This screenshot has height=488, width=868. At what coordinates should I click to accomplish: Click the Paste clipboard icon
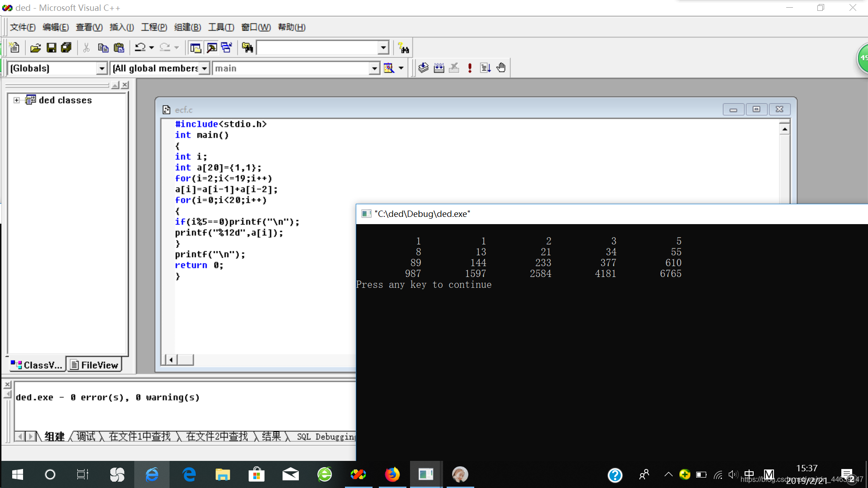point(119,47)
